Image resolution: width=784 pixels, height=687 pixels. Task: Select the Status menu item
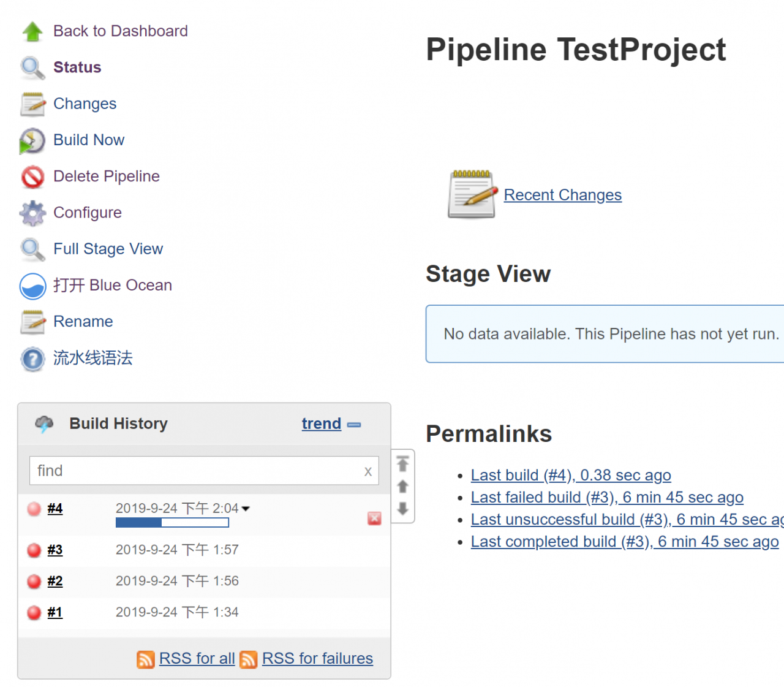pos(77,67)
